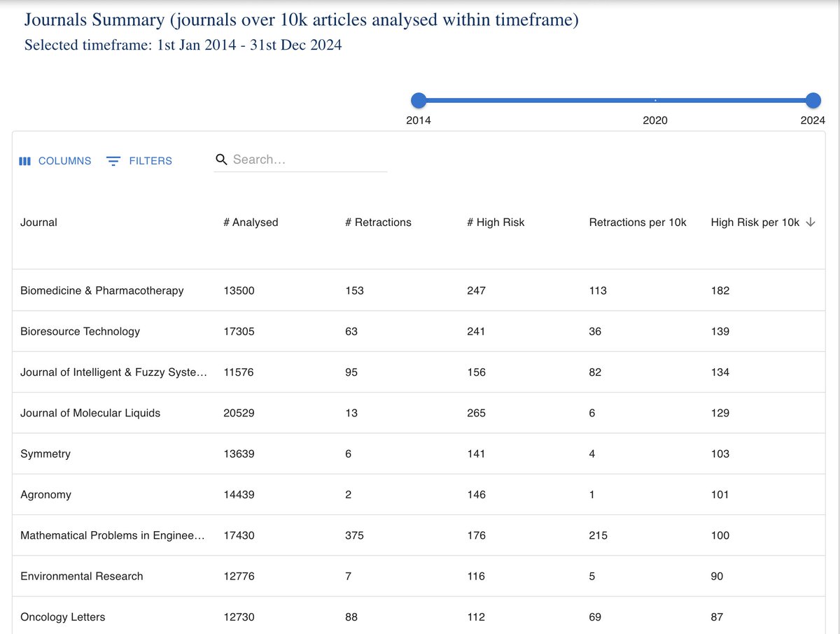Sort by the # Retractions column header
The height and width of the screenshot is (634, 840).
378,222
